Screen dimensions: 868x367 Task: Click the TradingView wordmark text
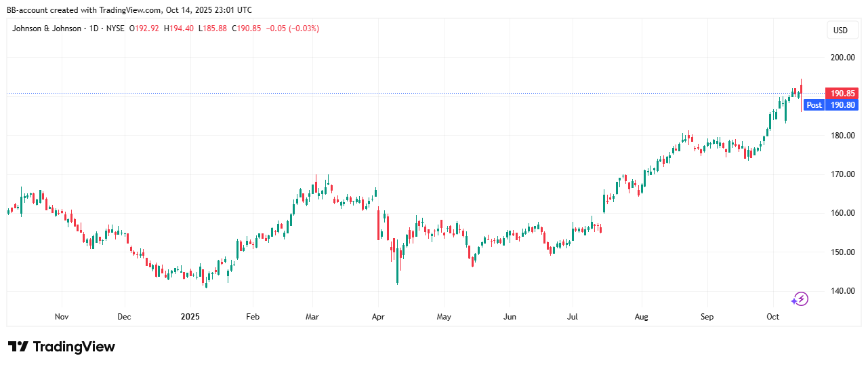click(74, 347)
